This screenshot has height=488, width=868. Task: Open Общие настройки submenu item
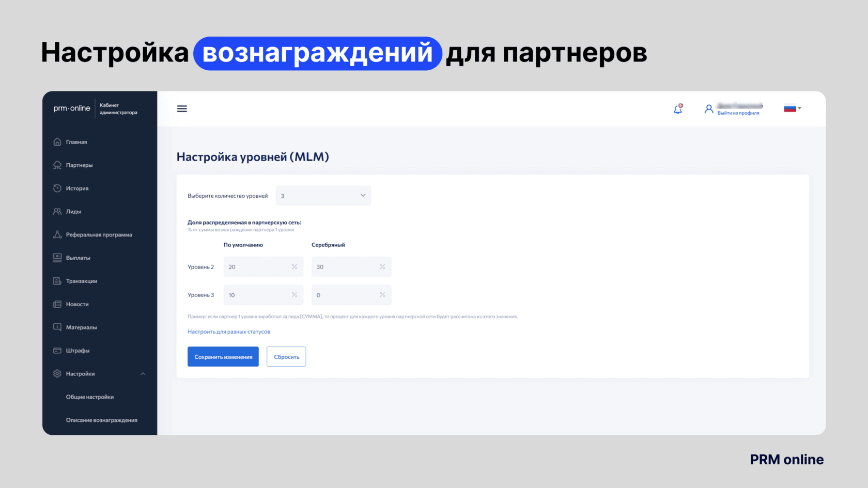click(x=90, y=397)
